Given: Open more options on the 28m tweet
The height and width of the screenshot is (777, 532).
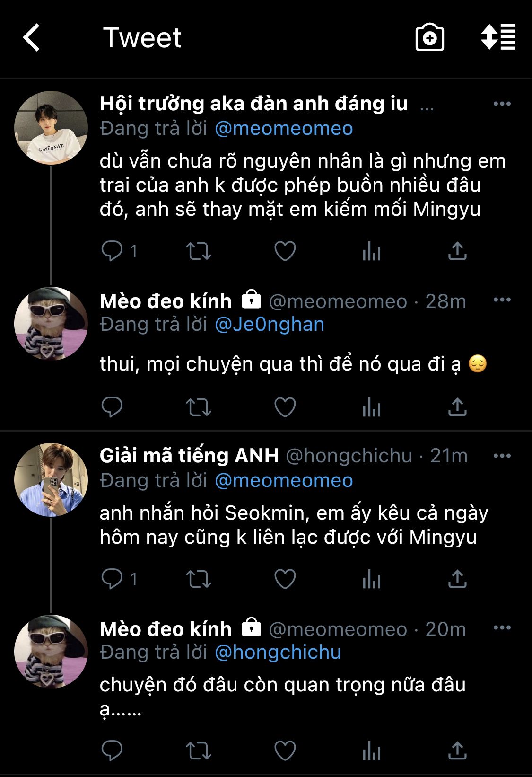Looking at the screenshot, I should pos(502,300).
